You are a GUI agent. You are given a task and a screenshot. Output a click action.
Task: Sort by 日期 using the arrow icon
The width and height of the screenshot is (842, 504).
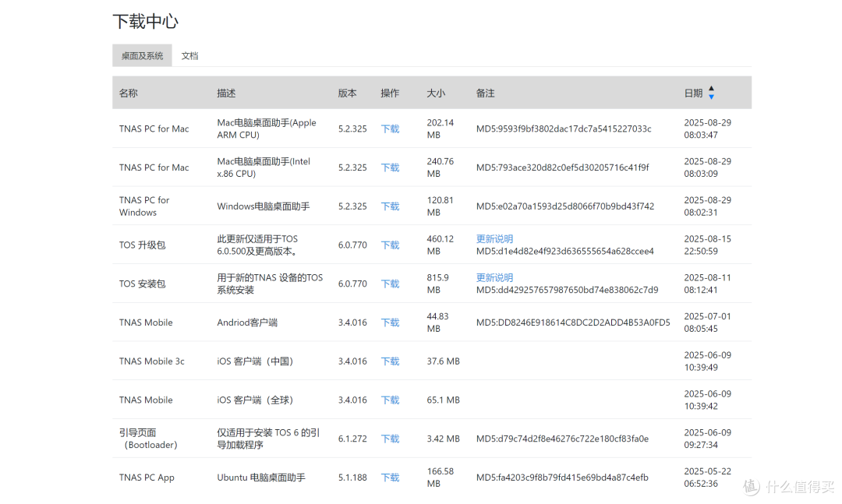click(711, 93)
